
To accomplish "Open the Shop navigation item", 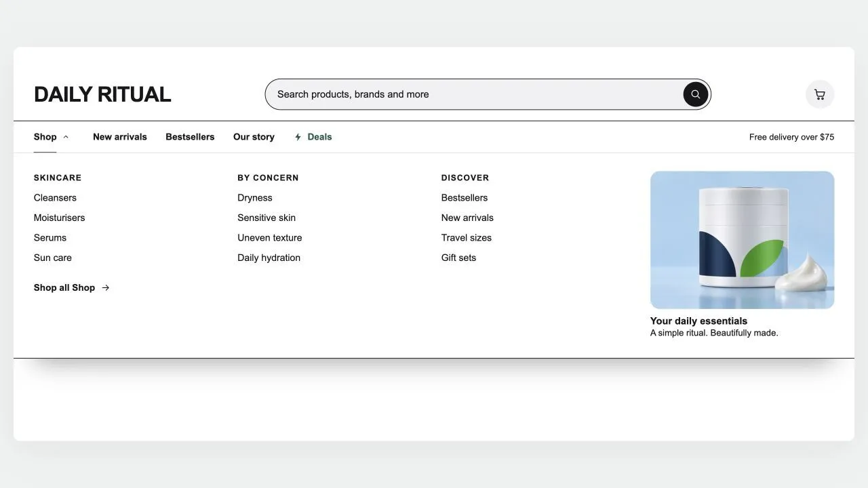I will pyautogui.click(x=45, y=137).
